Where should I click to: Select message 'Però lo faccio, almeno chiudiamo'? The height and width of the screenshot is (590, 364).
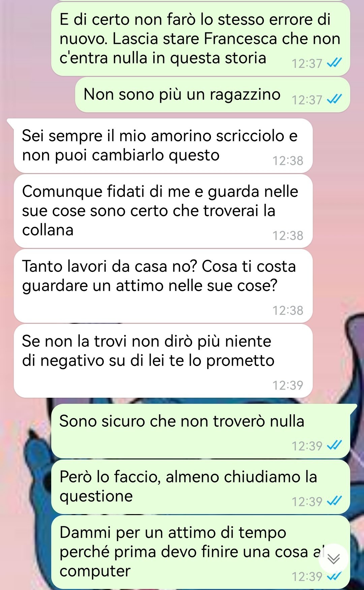tap(201, 487)
